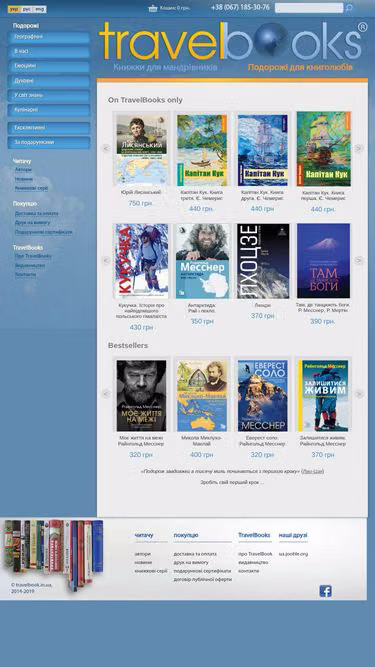This screenshot has height=667, width=375.
Task: Open footer link видавництво
Action: 253,562
